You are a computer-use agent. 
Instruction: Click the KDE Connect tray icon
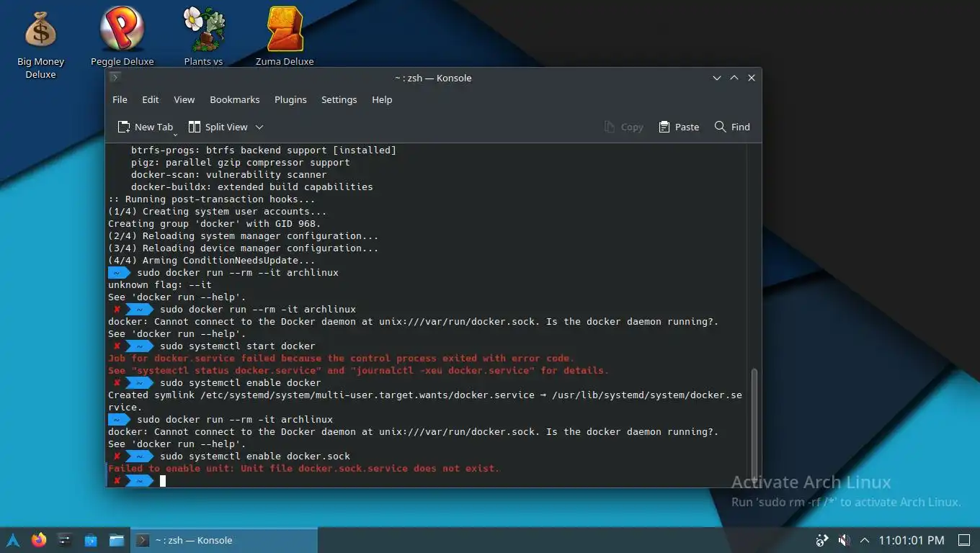tap(822, 540)
